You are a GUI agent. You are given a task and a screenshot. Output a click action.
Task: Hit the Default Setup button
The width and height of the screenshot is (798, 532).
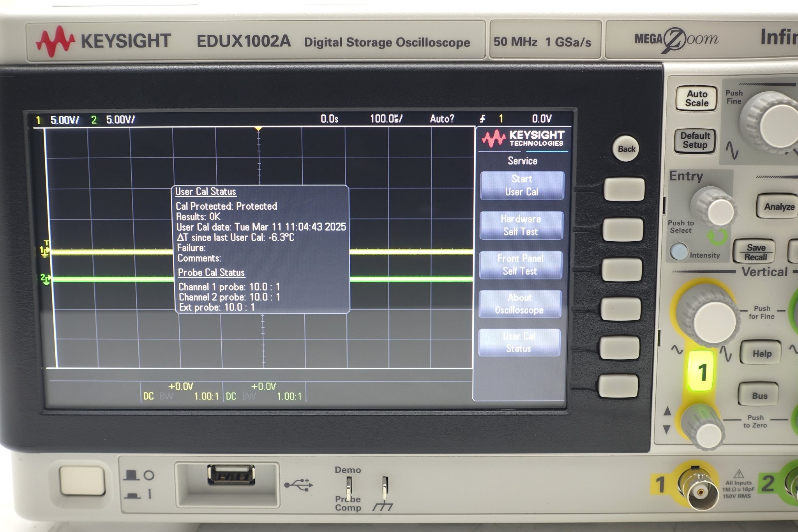point(695,141)
